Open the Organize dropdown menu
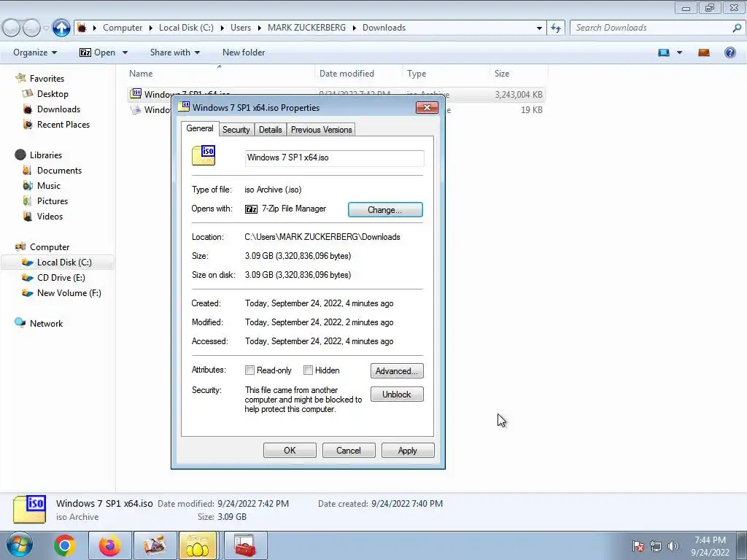 (x=35, y=52)
